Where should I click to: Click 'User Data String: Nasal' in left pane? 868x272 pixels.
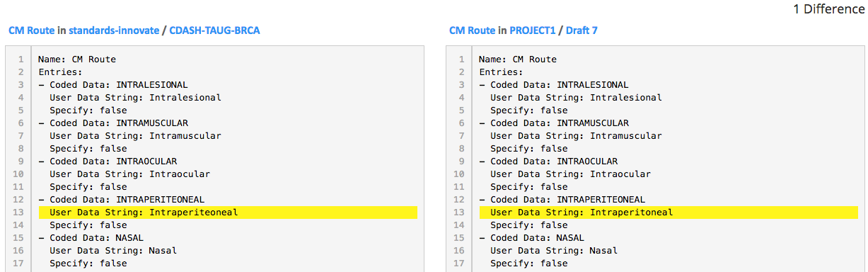113,251
